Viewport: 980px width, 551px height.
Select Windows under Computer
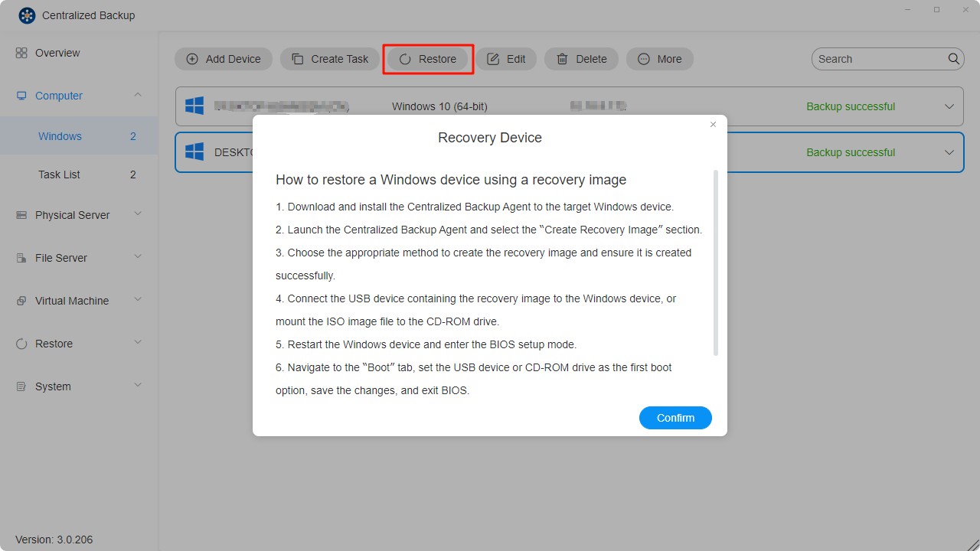point(79,136)
